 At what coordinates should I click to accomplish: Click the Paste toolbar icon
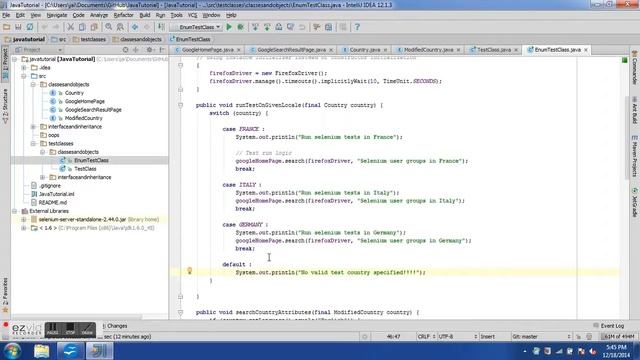click(94, 27)
